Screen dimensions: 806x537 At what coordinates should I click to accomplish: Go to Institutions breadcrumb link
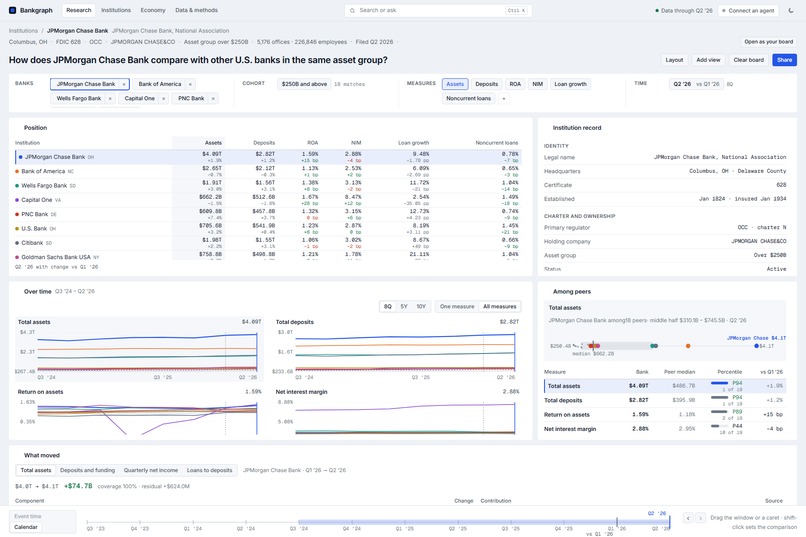coord(23,31)
